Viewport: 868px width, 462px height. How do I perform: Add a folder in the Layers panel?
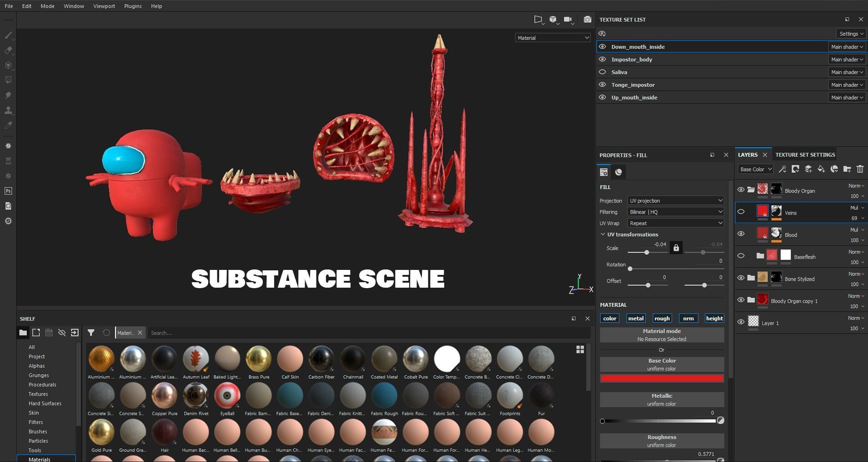(x=847, y=169)
